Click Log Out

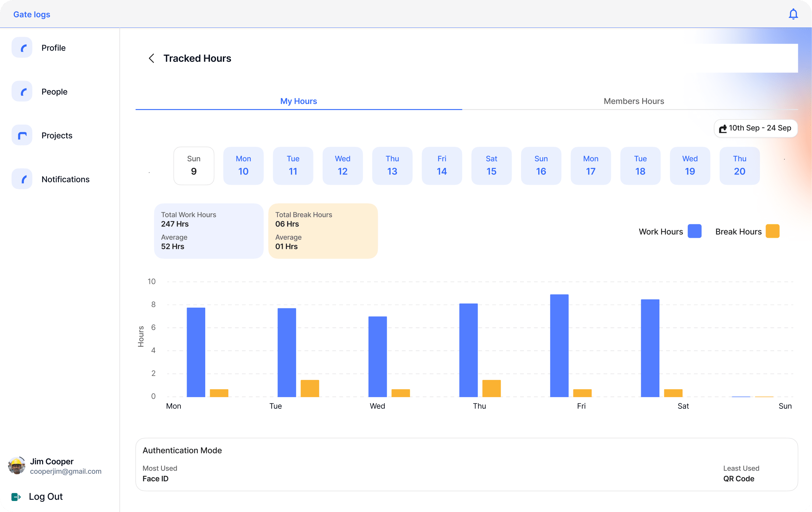coord(45,497)
